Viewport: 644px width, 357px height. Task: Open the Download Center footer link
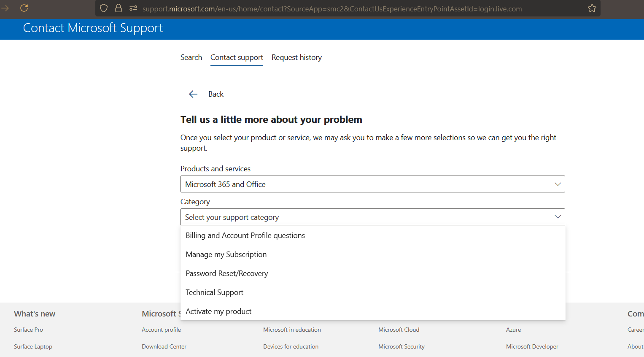pyautogui.click(x=164, y=346)
